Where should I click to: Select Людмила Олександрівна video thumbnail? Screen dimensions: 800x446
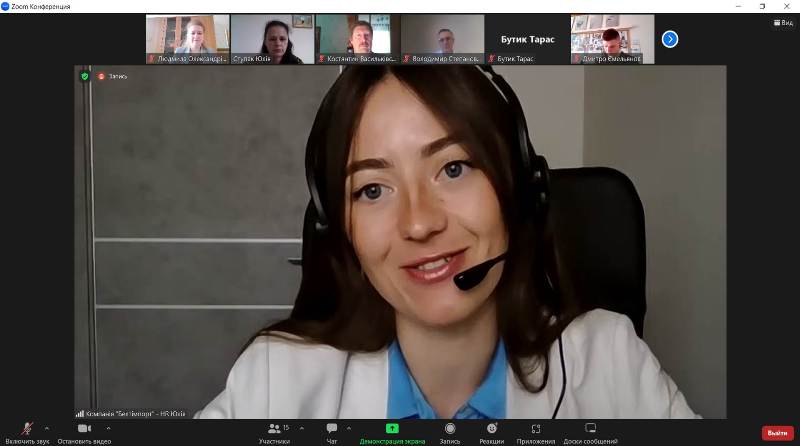(x=187, y=39)
